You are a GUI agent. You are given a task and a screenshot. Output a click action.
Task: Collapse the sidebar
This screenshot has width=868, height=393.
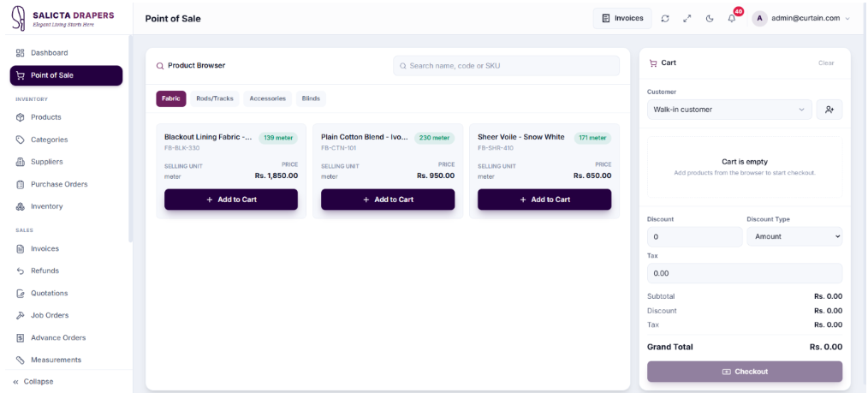(x=33, y=381)
